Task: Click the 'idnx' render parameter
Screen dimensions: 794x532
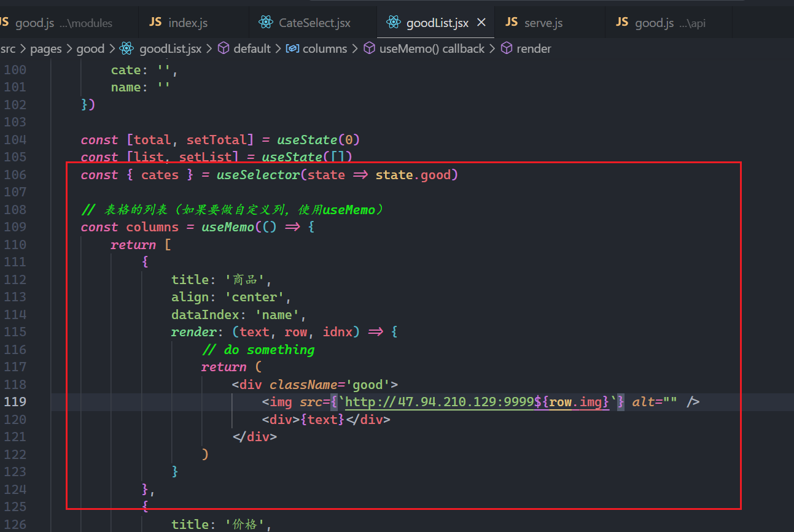Action: point(337,332)
